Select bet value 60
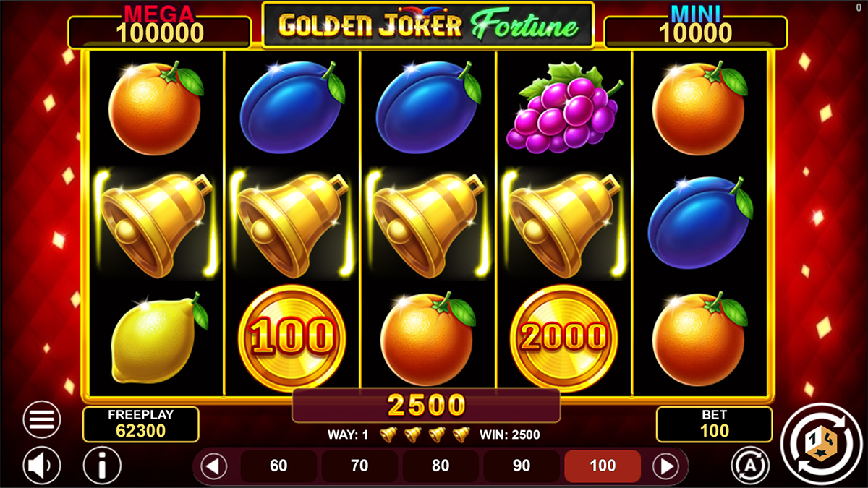Viewport: 868px width, 488px height. pos(278,466)
